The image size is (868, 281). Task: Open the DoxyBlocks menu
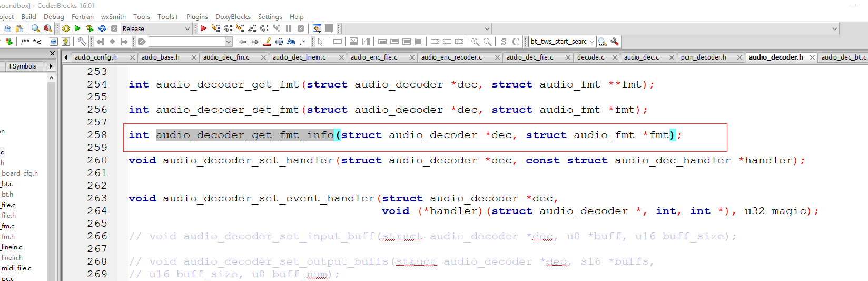pyautogui.click(x=233, y=17)
